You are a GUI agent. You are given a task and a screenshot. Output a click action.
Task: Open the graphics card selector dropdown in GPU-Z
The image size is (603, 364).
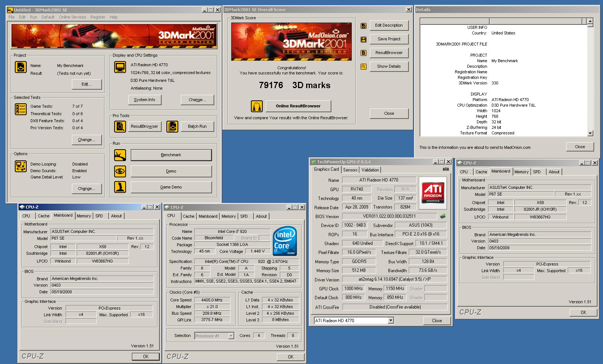pos(391,321)
